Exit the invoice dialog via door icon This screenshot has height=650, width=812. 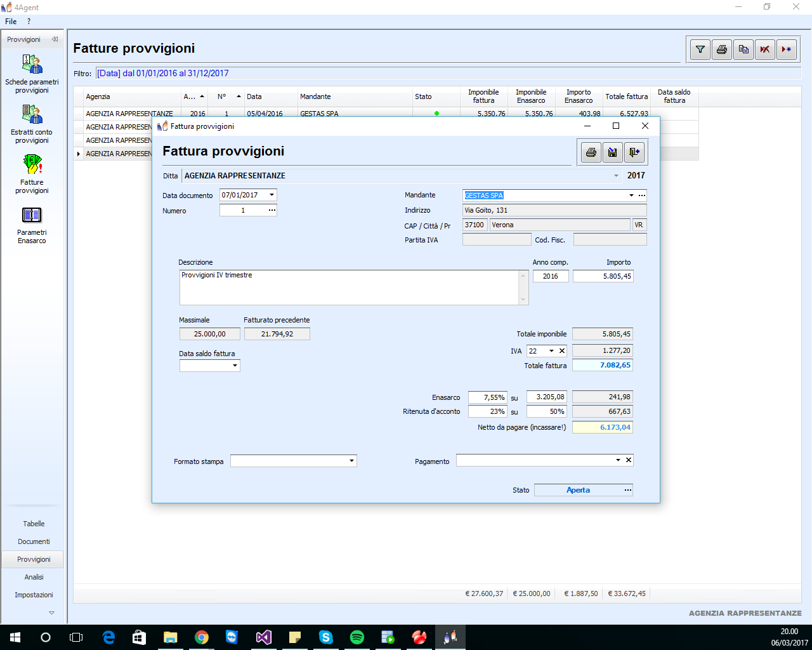pos(634,152)
